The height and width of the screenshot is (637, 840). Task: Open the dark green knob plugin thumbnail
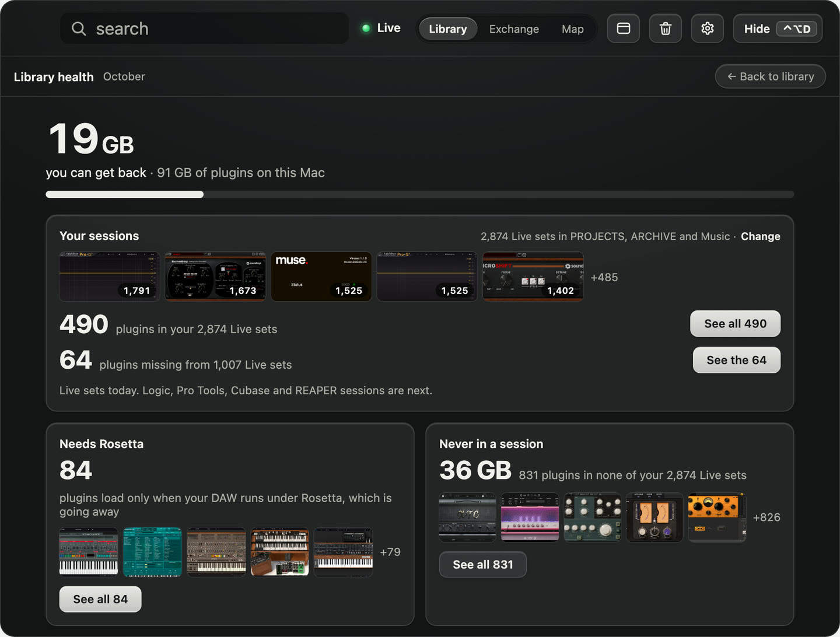pos(592,517)
